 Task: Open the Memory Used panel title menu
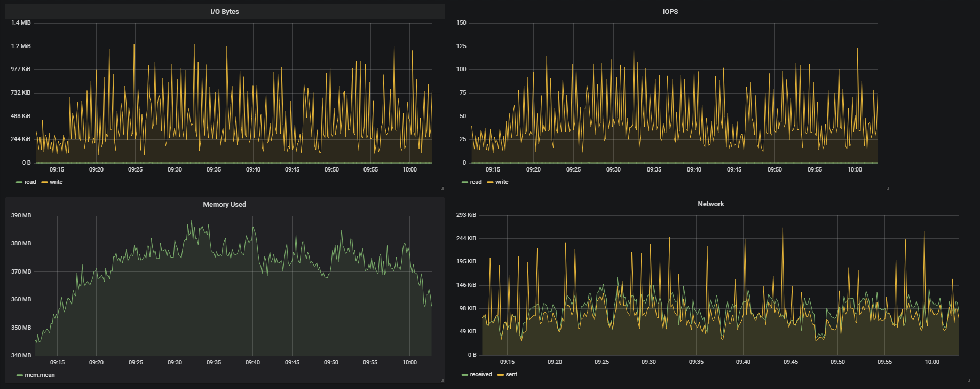pos(224,205)
